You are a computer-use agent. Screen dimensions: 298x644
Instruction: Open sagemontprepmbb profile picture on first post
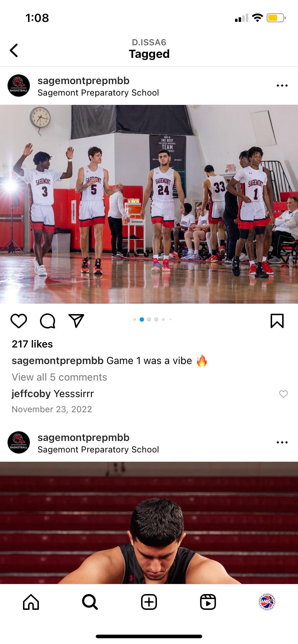point(19,86)
